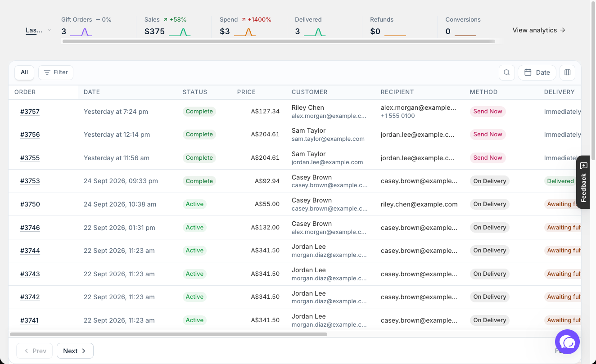Click the Prev page button
596x364 pixels.
click(x=35, y=351)
